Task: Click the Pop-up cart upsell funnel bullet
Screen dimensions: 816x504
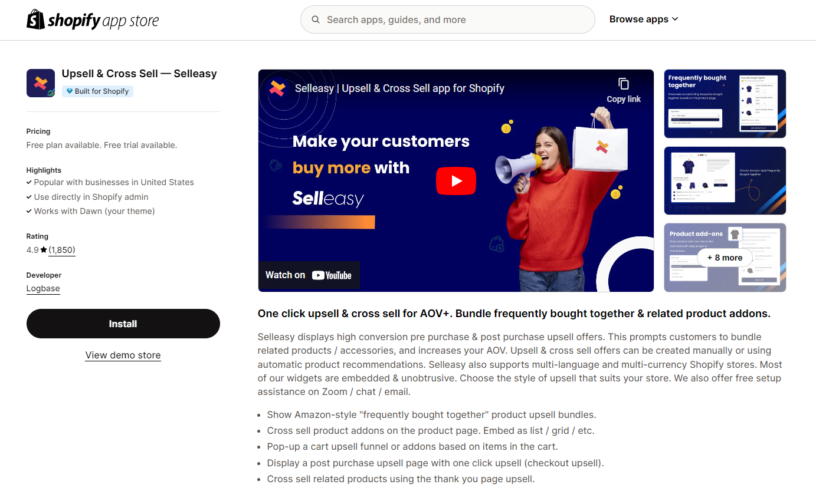Action: 412,446
